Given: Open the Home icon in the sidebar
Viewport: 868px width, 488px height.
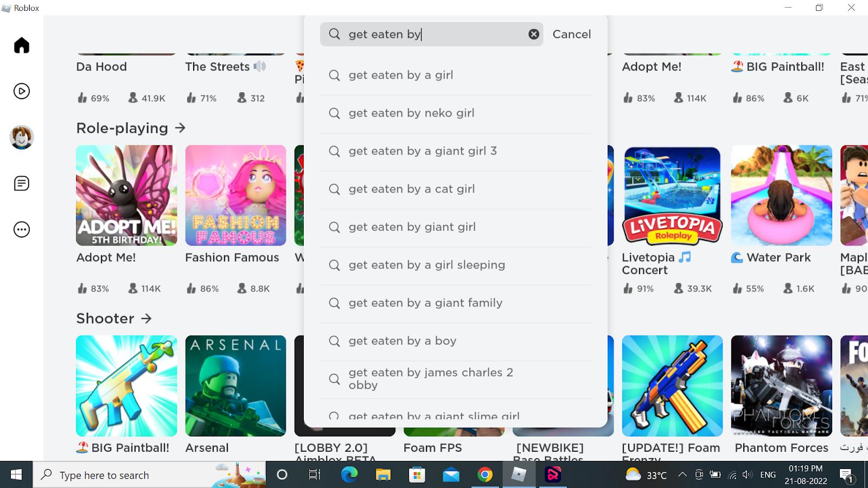Looking at the screenshot, I should (x=22, y=45).
